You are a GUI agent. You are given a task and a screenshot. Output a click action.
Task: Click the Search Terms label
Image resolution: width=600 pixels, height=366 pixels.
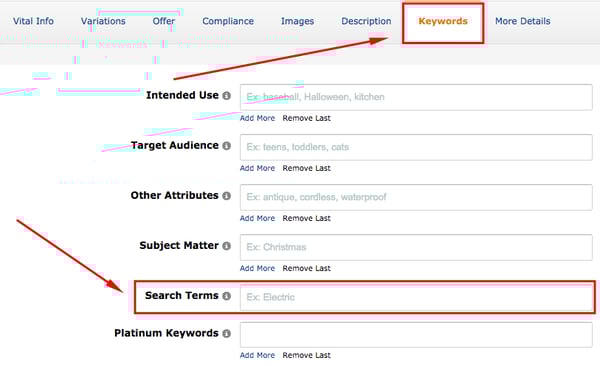click(x=181, y=296)
